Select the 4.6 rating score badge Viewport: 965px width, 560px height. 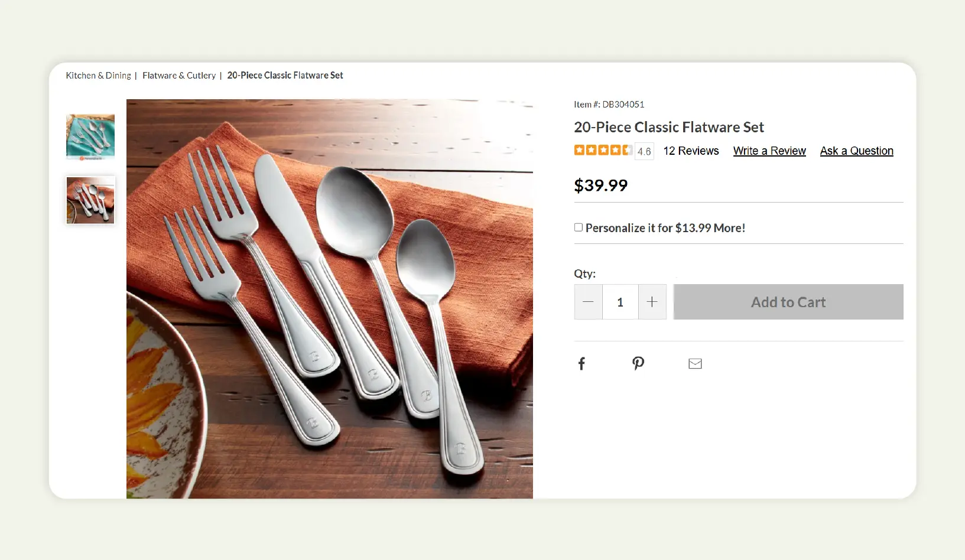[x=644, y=151]
